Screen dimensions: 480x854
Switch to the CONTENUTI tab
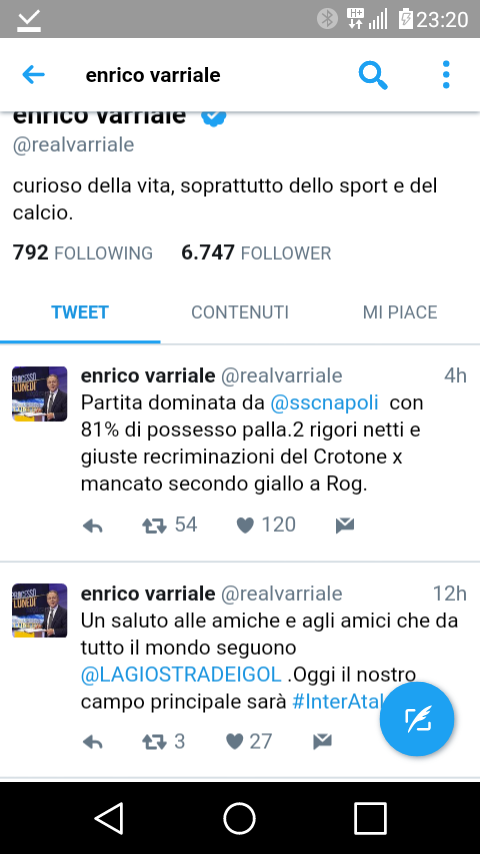coord(240,312)
